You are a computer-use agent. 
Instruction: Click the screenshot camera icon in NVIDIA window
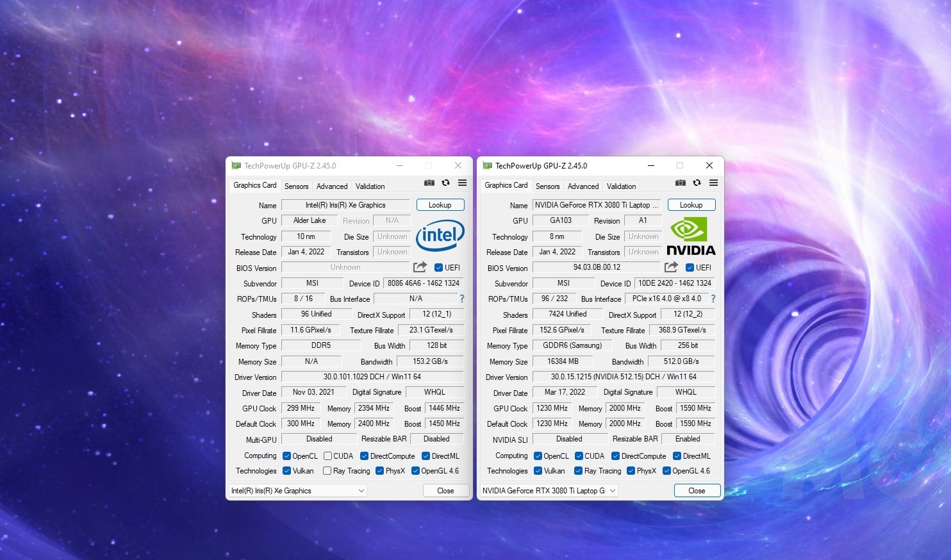681,183
